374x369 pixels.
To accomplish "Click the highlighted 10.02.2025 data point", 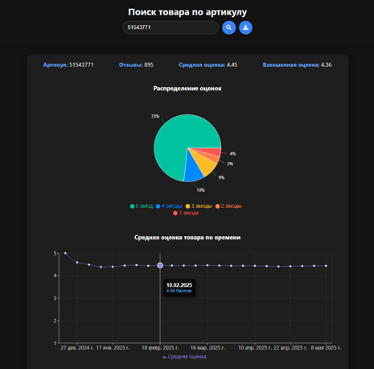I will click(x=160, y=265).
